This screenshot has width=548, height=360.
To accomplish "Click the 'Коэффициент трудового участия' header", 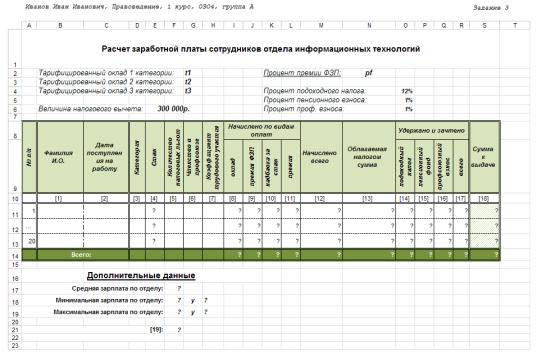I will [213, 157].
